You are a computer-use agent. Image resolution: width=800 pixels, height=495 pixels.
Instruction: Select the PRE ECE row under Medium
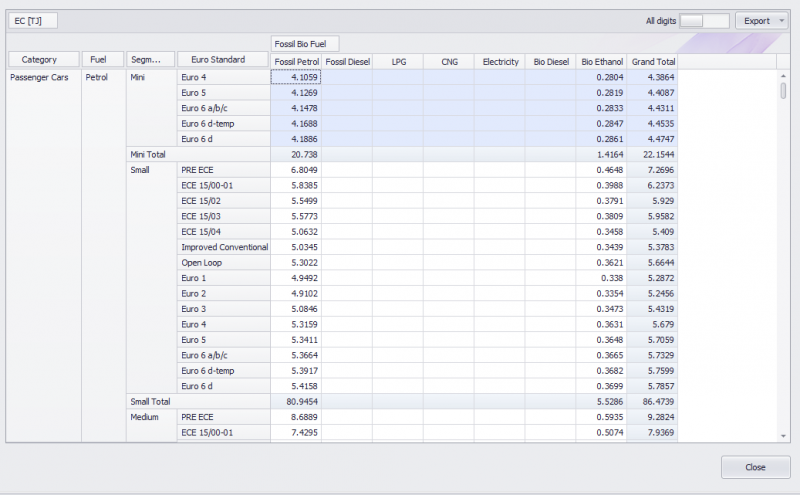223,417
